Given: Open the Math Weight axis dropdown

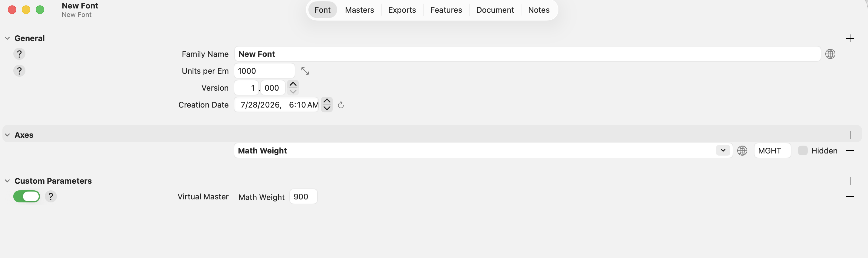Looking at the screenshot, I should point(723,150).
